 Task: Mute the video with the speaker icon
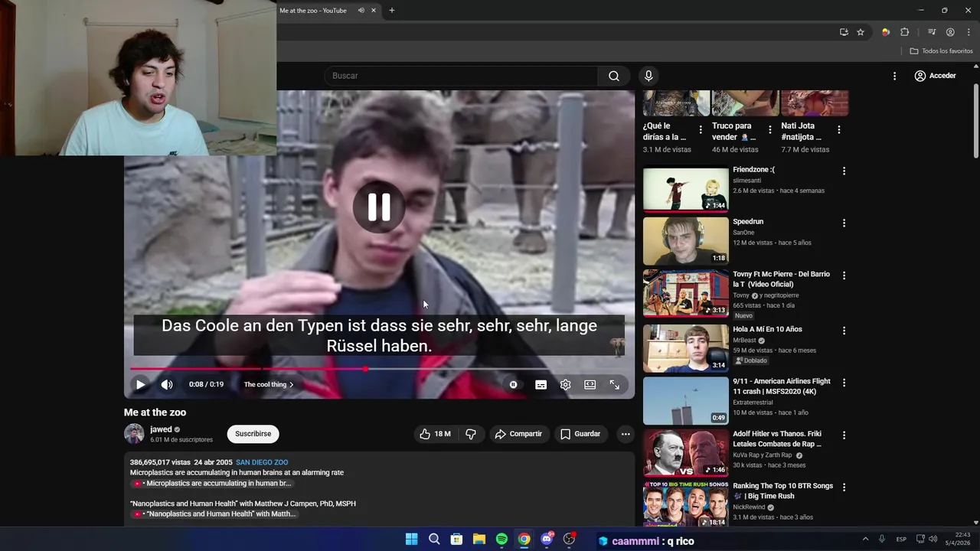pyautogui.click(x=167, y=385)
